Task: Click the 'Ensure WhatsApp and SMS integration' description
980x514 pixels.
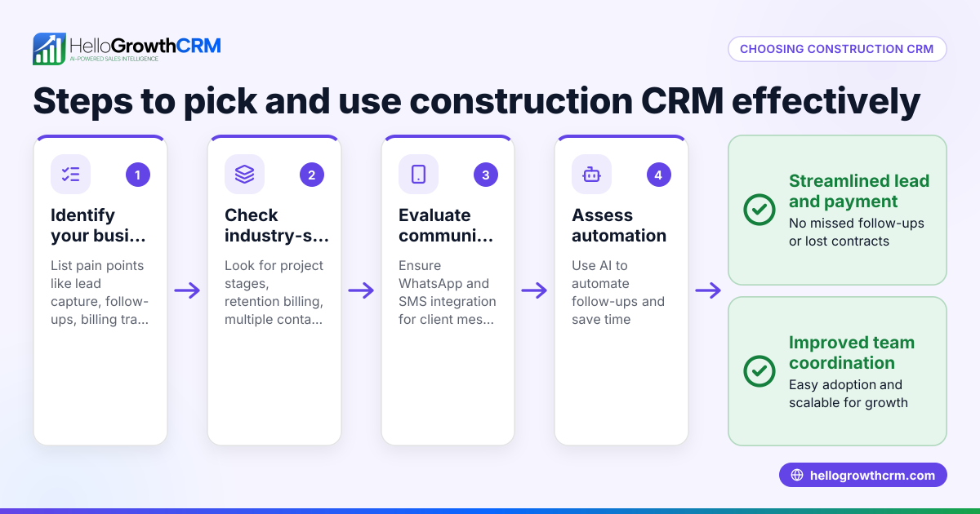Action: point(448,292)
